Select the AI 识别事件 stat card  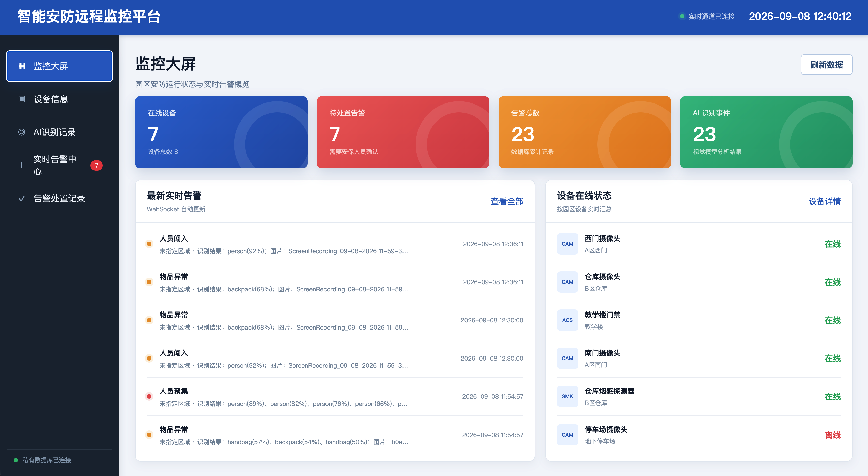(x=766, y=132)
